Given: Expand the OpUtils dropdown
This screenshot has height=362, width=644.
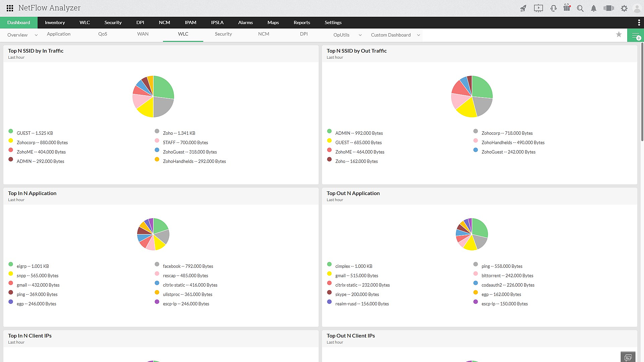Looking at the screenshot, I should (x=360, y=35).
